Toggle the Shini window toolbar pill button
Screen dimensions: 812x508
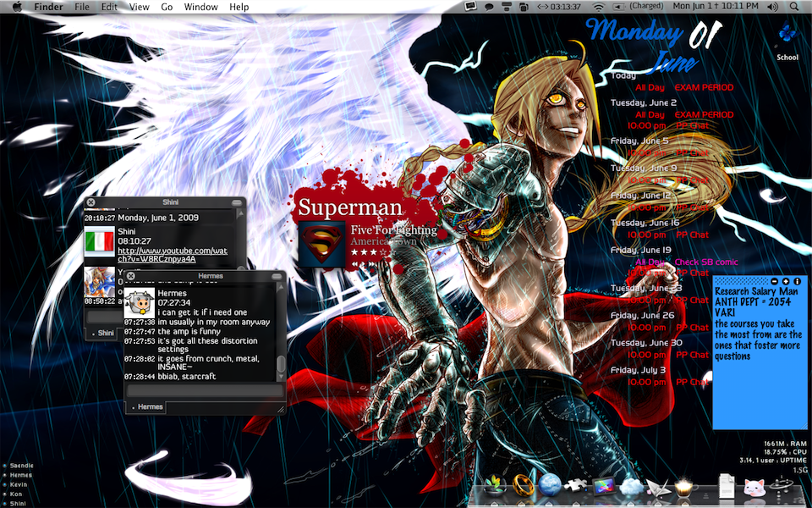[237, 202]
